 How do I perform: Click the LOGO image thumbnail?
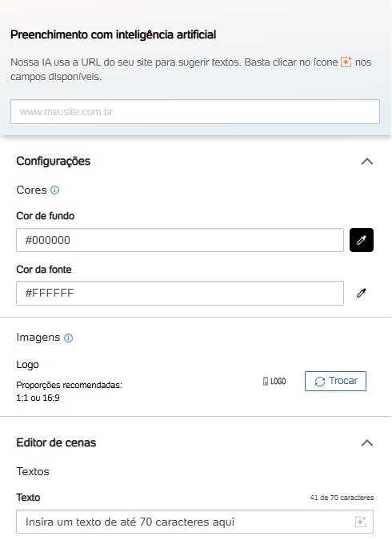tap(274, 382)
